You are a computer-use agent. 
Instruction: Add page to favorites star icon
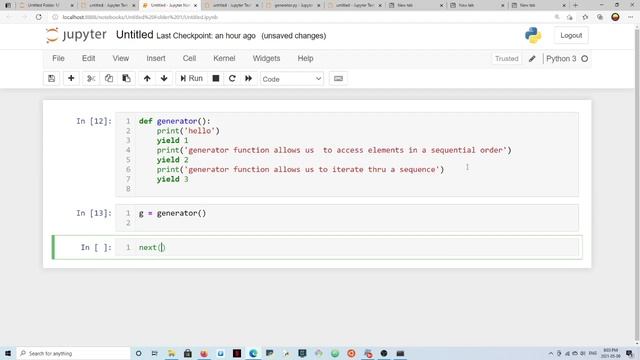(x=585, y=17)
